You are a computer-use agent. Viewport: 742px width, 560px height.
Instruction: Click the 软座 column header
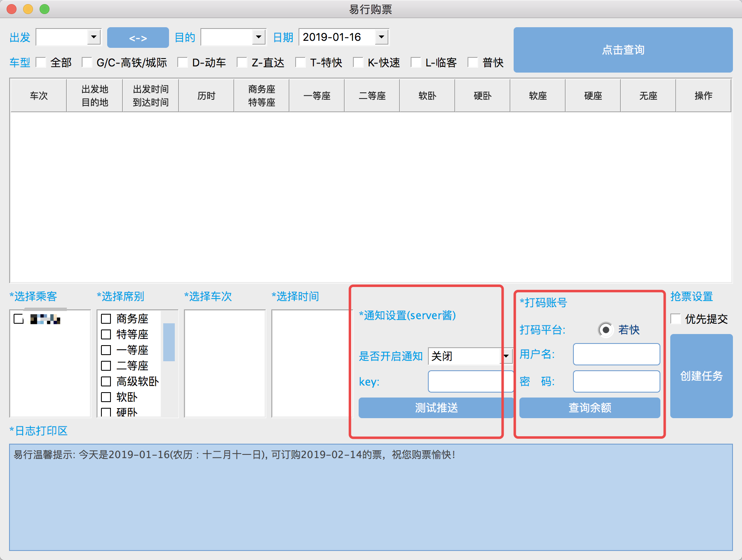pyautogui.click(x=538, y=96)
